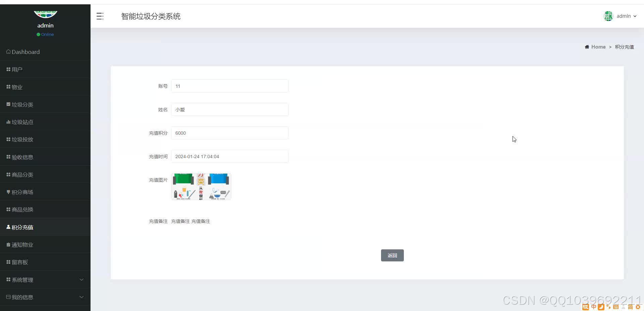Select the 通知物业 sidebar icon

click(8, 244)
